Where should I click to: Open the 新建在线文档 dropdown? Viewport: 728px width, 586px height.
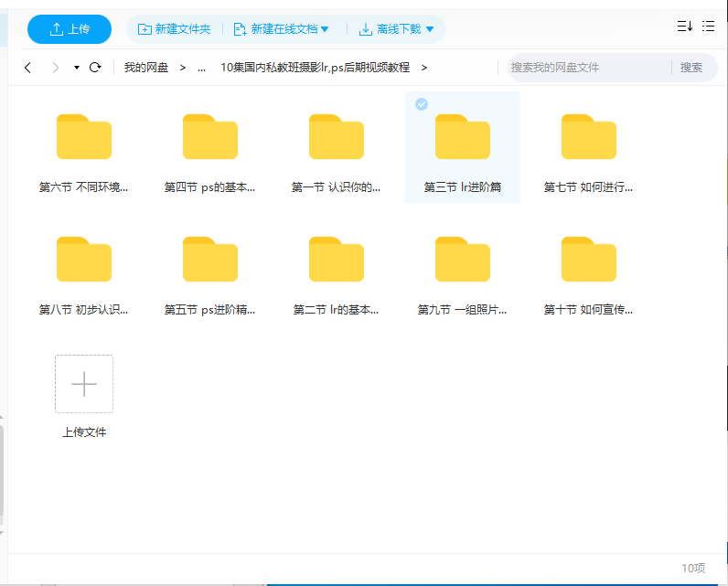(x=281, y=29)
